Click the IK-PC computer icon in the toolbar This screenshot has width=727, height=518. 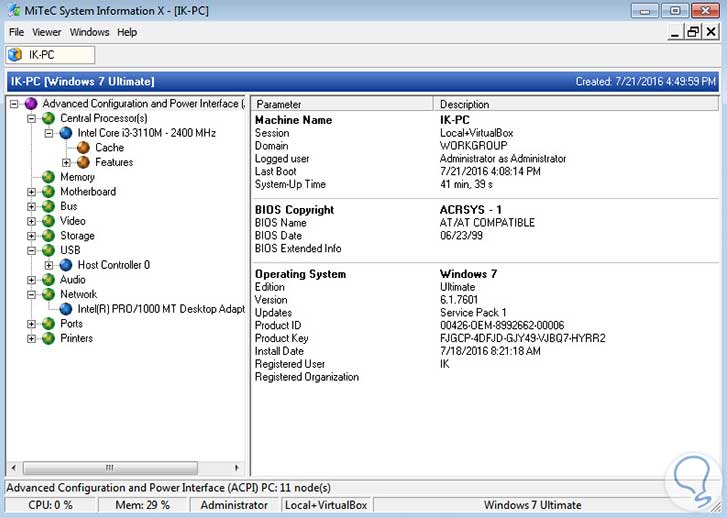(15, 55)
